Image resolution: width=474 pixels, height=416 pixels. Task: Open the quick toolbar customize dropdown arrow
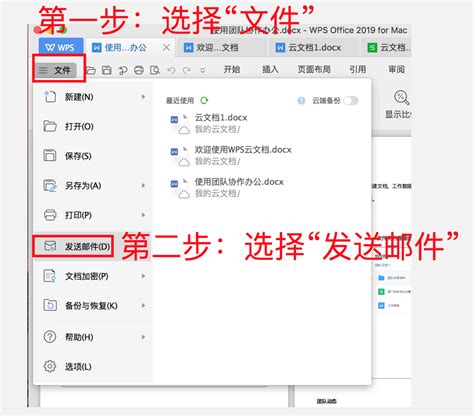click(202, 70)
